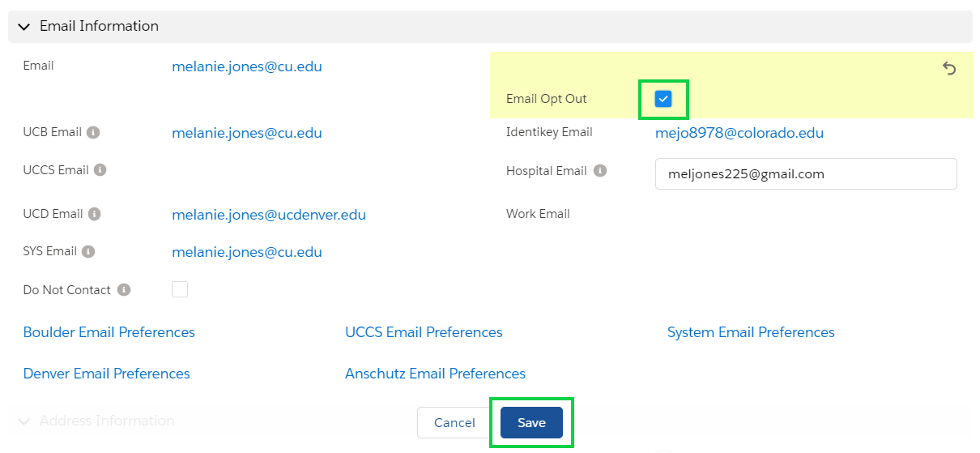Image resolution: width=980 pixels, height=453 pixels.
Task: Open UCCS Email Preferences link
Action: coord(424,332)
